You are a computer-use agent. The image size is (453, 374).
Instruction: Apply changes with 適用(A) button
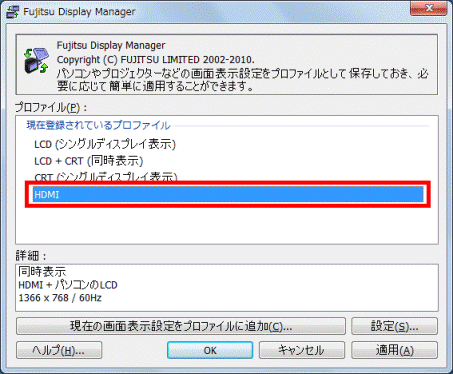coord(394,350)
